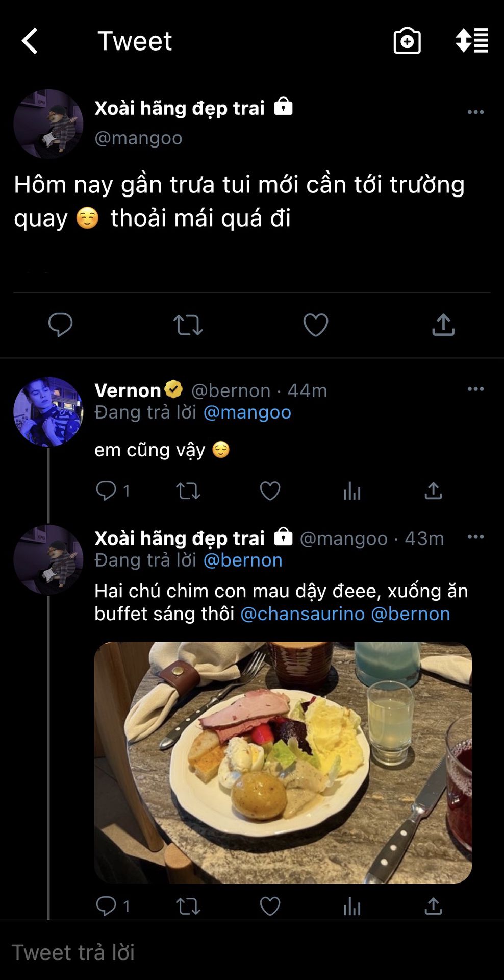Open the reply sort order icon
This screenshot has width=504, height=980.
[x=472, y=41]
